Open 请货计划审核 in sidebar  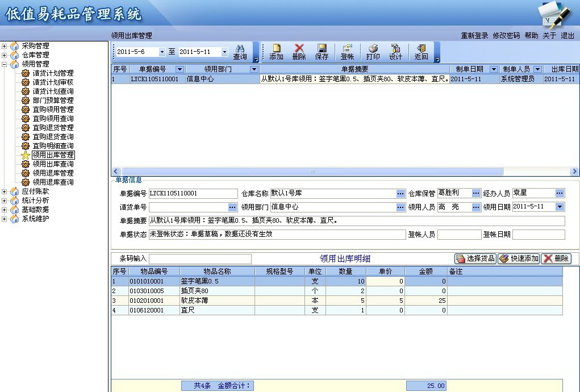(x=53, y=82)
